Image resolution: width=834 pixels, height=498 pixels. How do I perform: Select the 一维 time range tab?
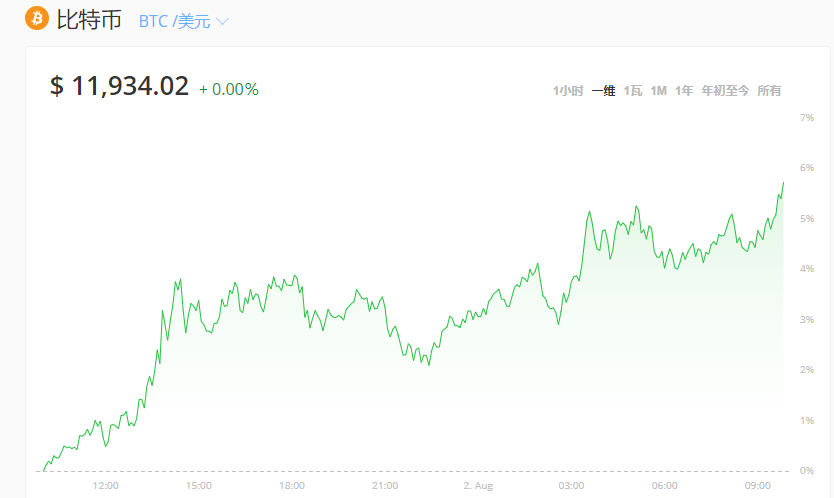[x=603, y=91]
